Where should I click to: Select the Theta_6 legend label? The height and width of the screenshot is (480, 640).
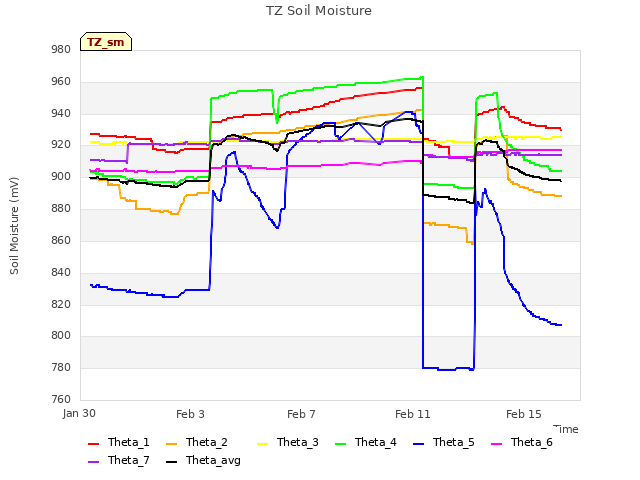click(x=531, y=442)
